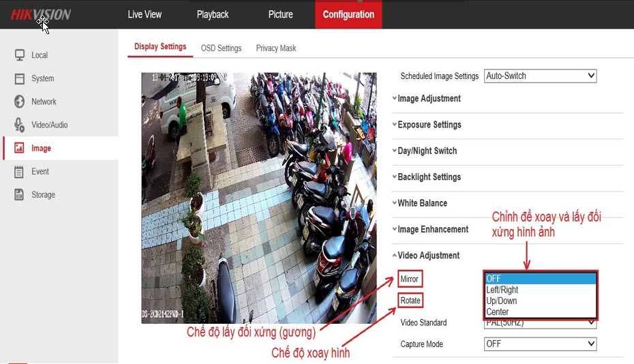Collapse the Video Adjustment section
Screen dimensions: 634x364
(427, 256)
